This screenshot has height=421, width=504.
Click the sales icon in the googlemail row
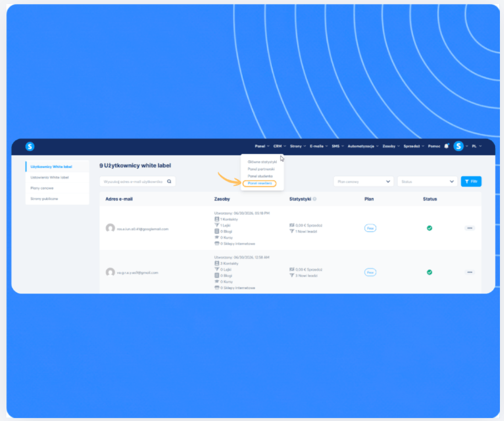click(292, 225)
